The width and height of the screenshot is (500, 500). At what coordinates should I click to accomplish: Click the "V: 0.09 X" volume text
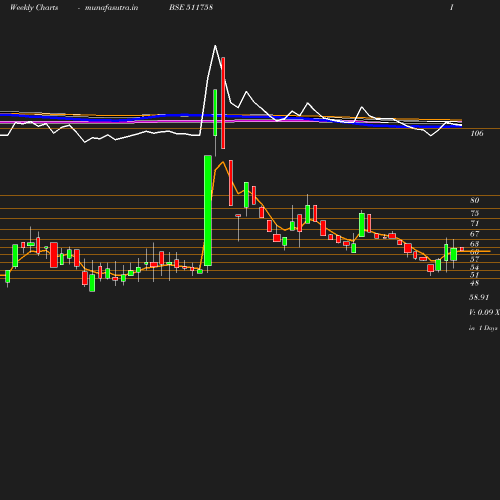484,312
